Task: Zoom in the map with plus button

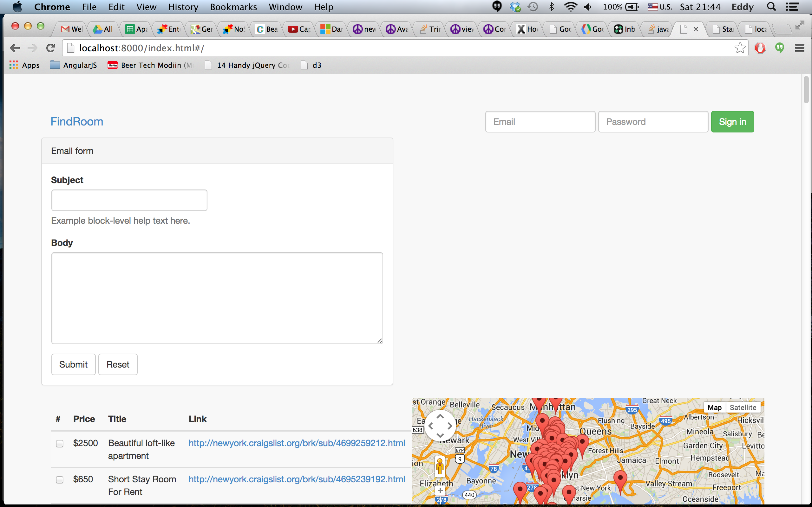Action: (x=440, y=491)
